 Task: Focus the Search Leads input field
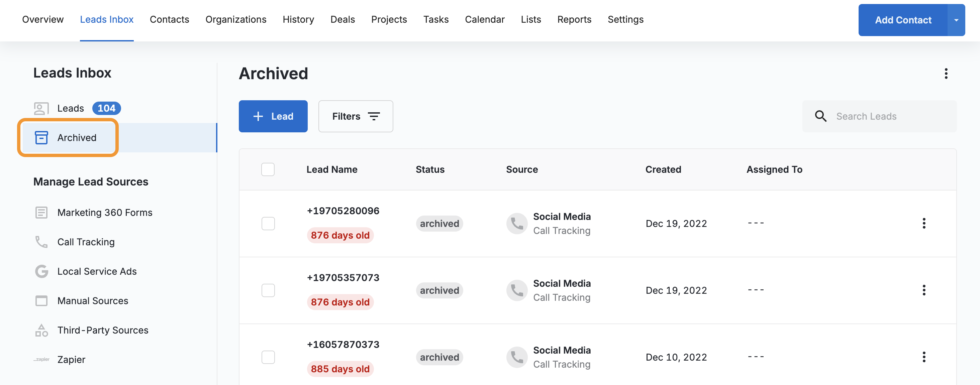pos(890,116)
